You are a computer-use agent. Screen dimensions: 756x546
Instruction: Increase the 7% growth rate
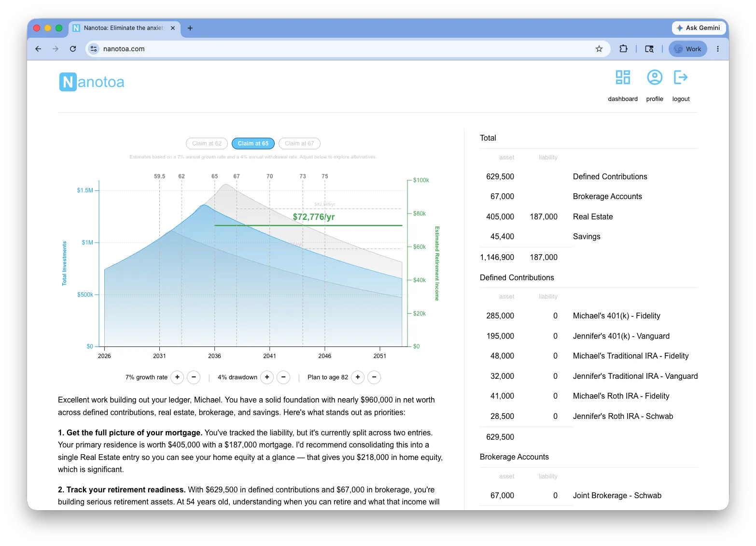point(177,377)
